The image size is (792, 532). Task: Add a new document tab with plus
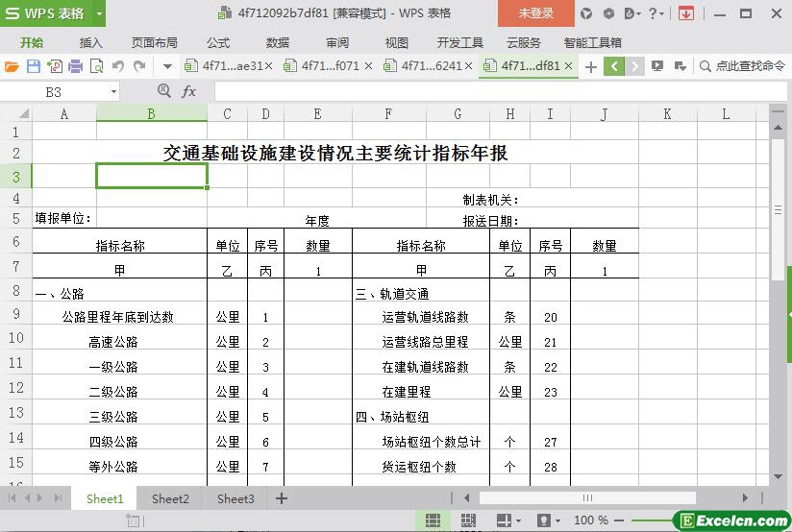(x=590, y=66)
